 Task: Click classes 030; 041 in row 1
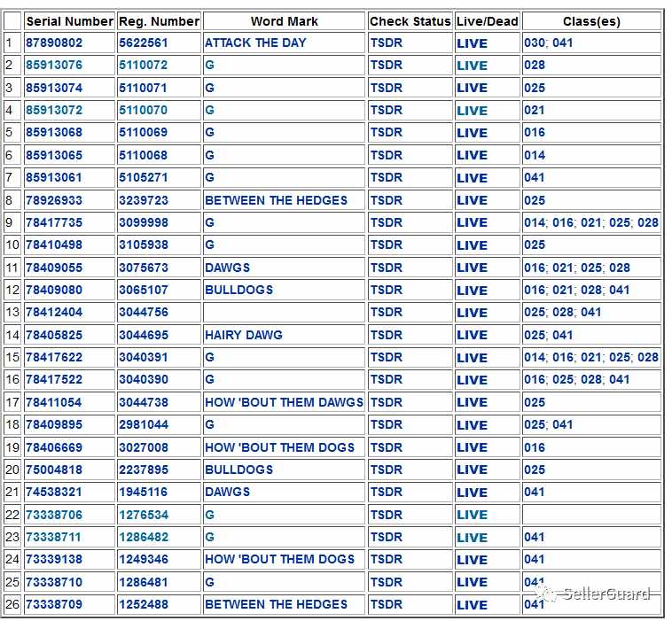pos(548,43)
